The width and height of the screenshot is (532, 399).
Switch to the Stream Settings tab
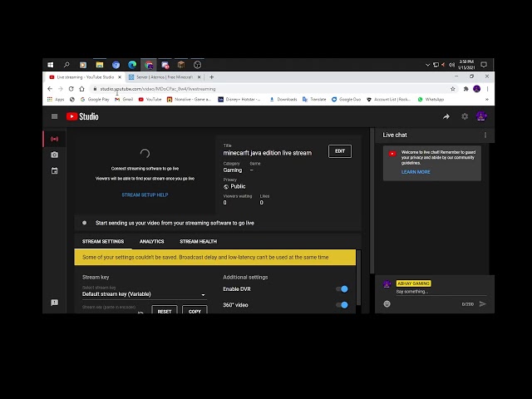tap(103, 242)
